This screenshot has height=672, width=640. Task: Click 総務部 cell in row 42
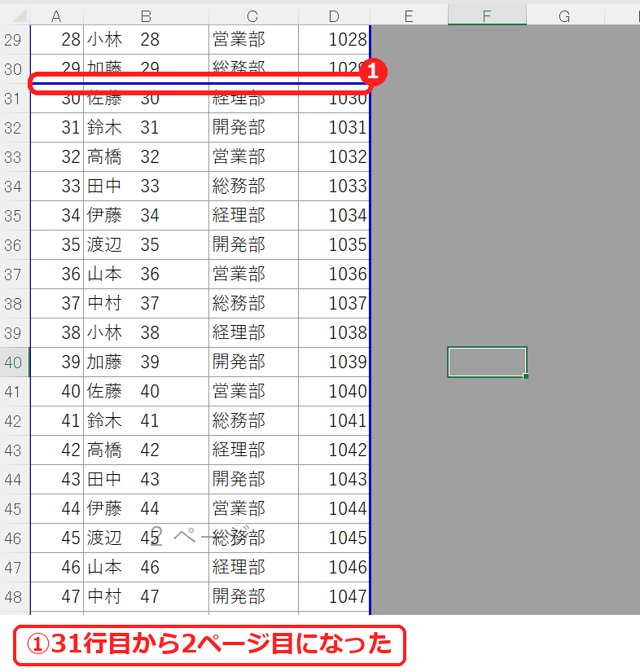pos(253,420)
